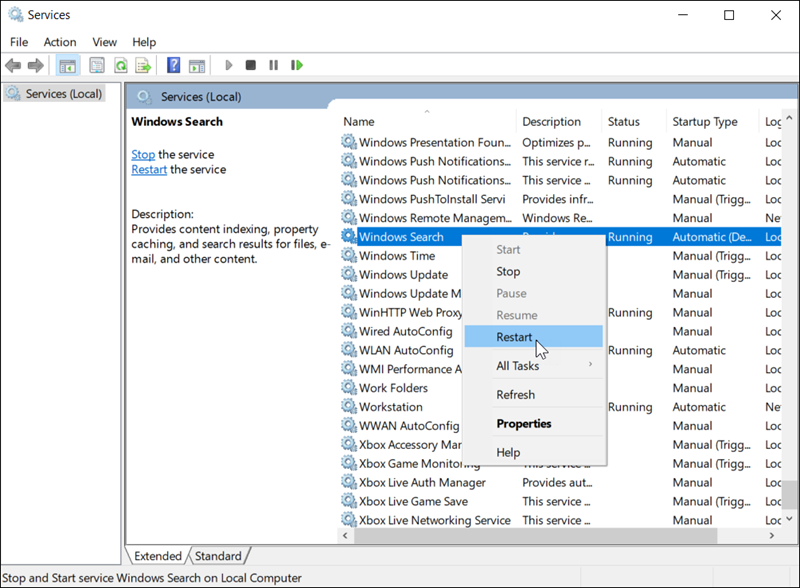The height and width of the screenshot is (588, 800).
Task: Click the Stop the service link
Action: click(x=142, y=154)
